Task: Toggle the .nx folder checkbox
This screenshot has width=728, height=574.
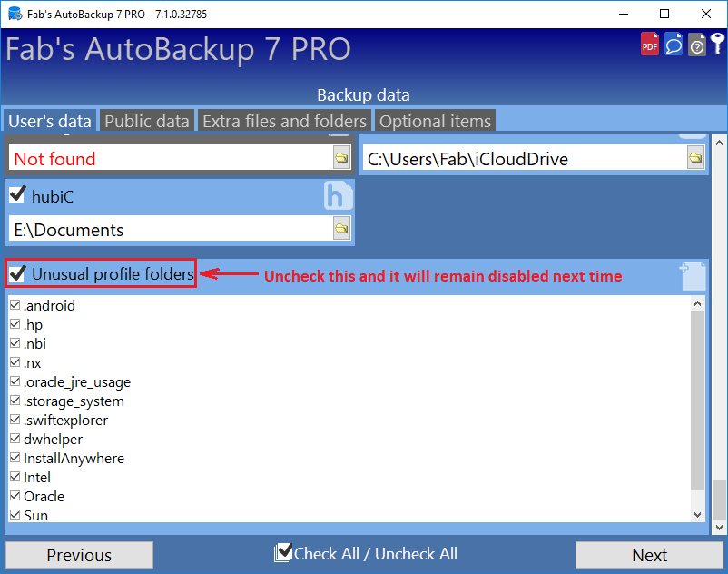Action: click(15, 361)
